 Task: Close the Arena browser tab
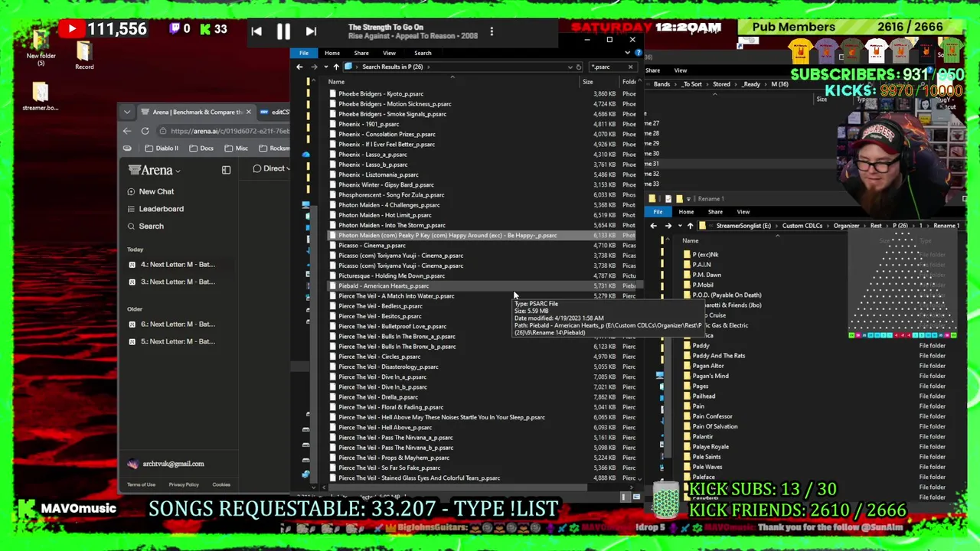pyautogui.click(x=248, y=112)
